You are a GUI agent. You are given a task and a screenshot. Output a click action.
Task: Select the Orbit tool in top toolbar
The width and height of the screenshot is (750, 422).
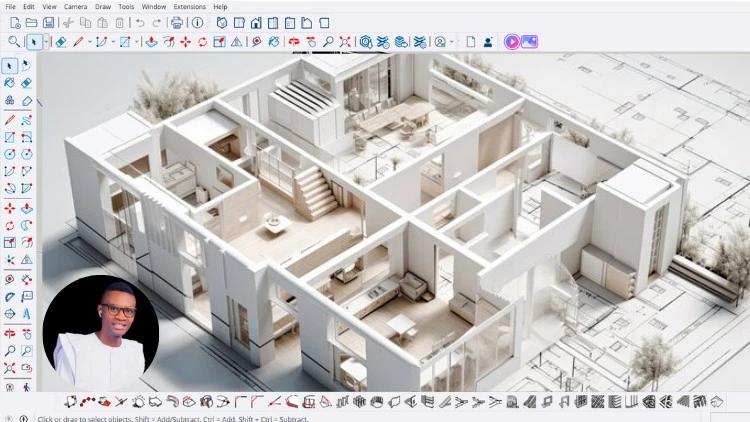coord(294,42)
